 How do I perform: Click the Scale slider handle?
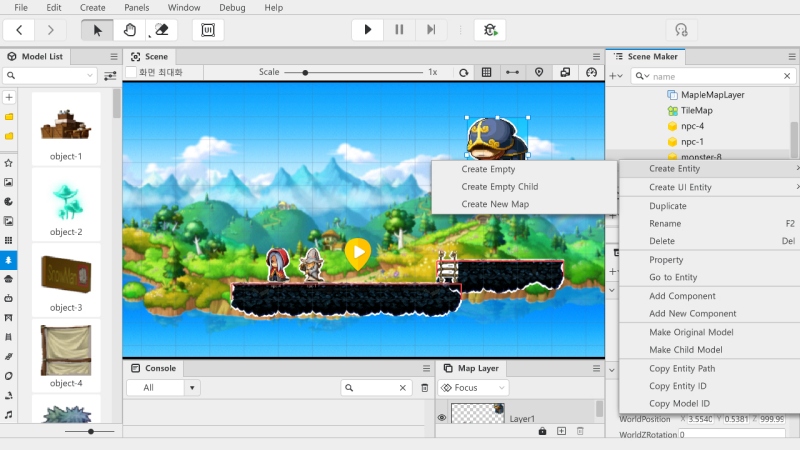point(305,72)
